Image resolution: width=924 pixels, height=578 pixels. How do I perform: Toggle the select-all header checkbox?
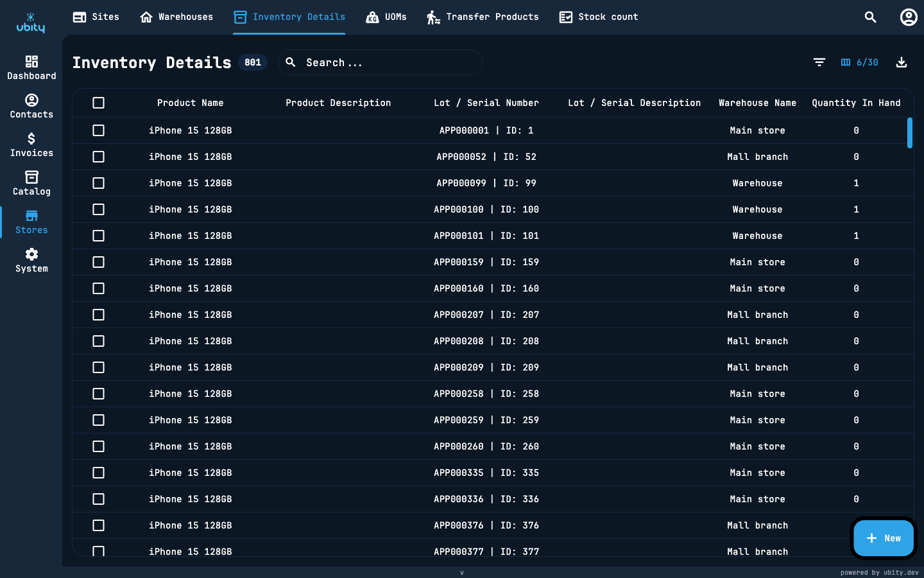[98, 103]
